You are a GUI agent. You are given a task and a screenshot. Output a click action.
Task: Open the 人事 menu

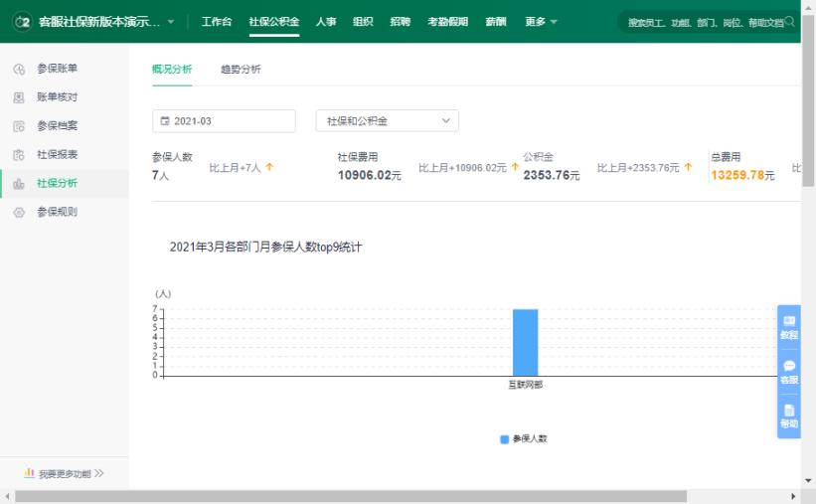click(326, 22)
